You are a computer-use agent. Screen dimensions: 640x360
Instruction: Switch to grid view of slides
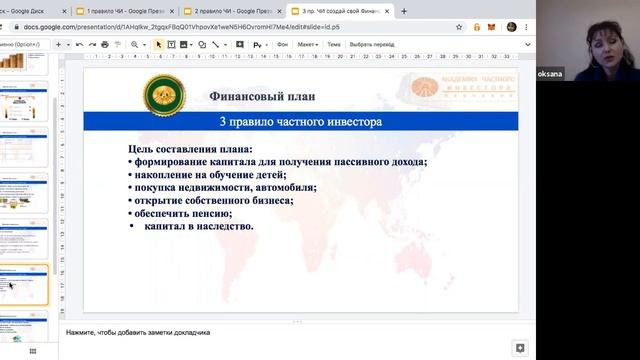click(x=33, y=351)
